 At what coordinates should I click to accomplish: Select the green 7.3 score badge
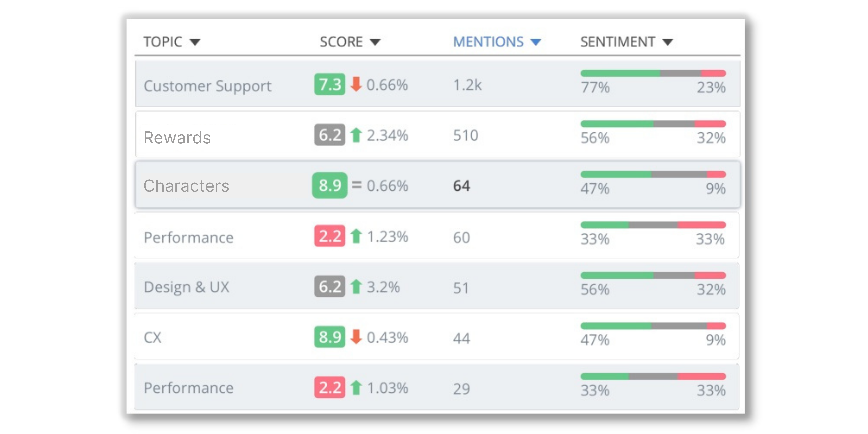click(x=330, y=84)
